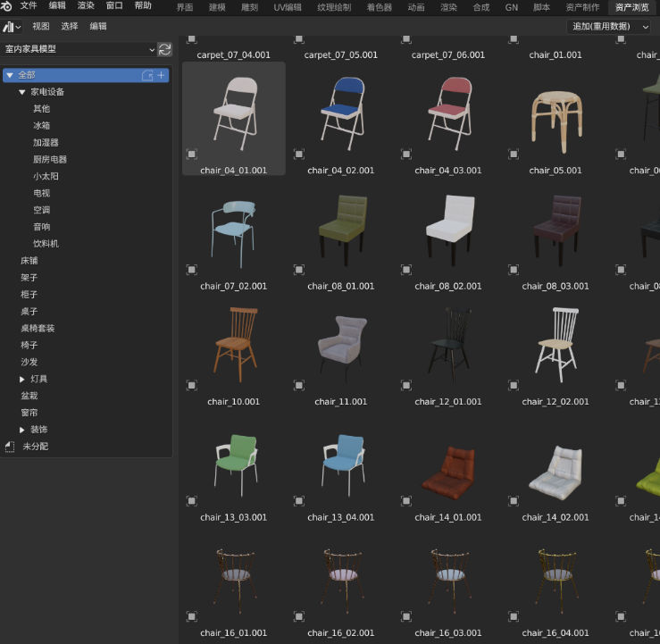660x644 pixels.
Task: Click the 未分配 unassigned icon
Action: click(x=9, y=447)
